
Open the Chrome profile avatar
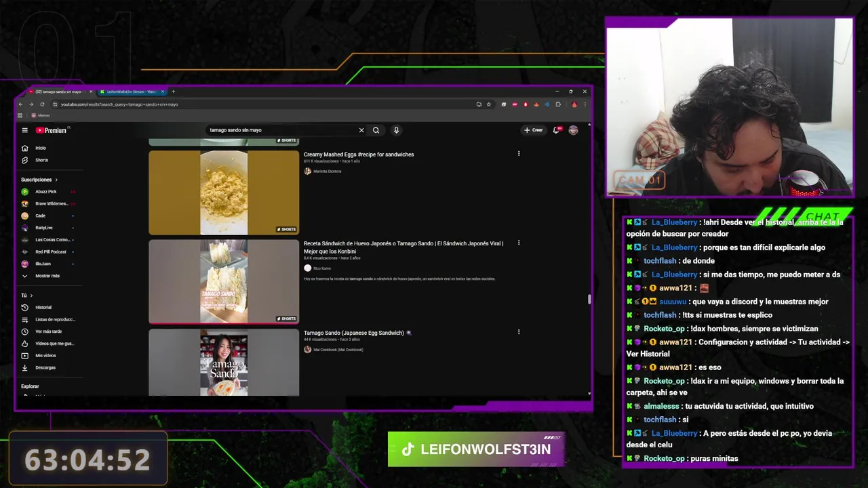pos(574,104)
